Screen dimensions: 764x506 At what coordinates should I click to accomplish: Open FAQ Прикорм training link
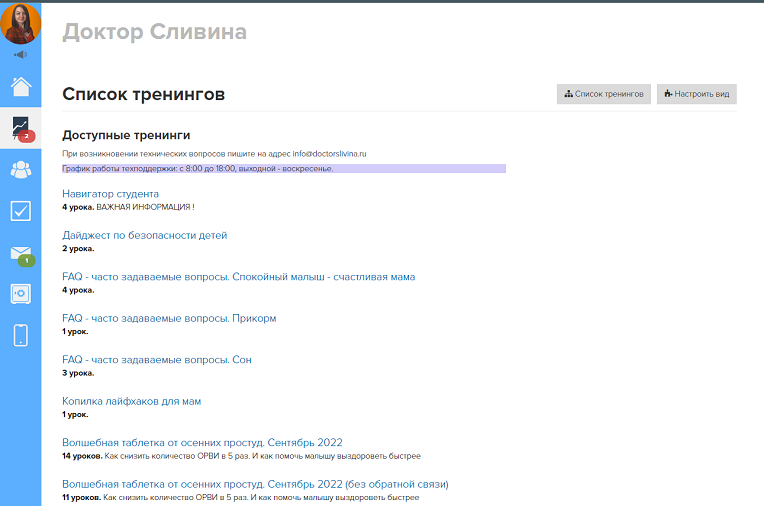click(x=169, y=318)
